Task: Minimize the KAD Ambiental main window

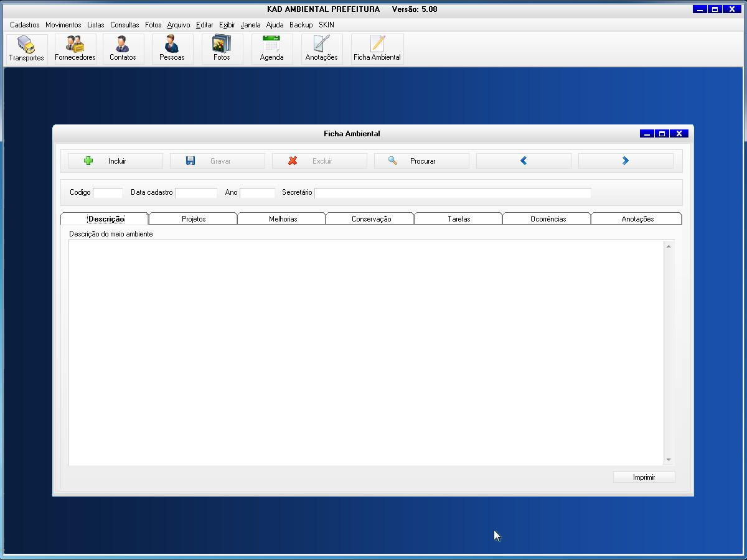Action: pyautogui.click(x=700, y=9)
